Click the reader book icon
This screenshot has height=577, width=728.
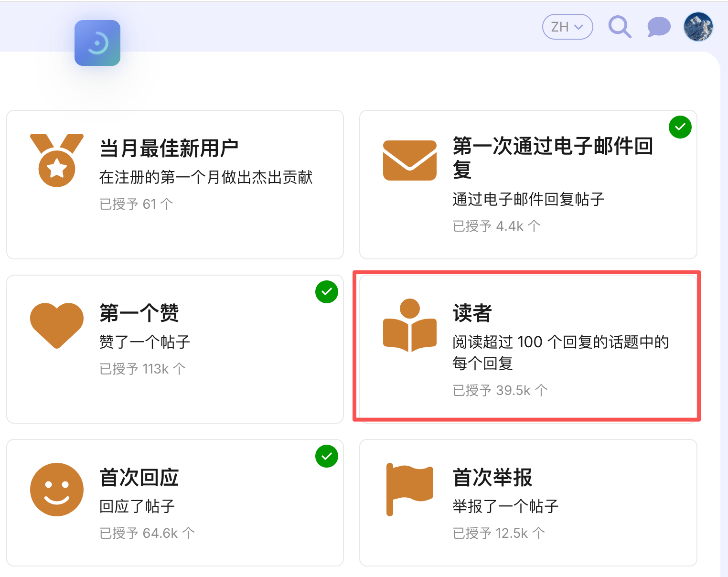pos(410,325)
